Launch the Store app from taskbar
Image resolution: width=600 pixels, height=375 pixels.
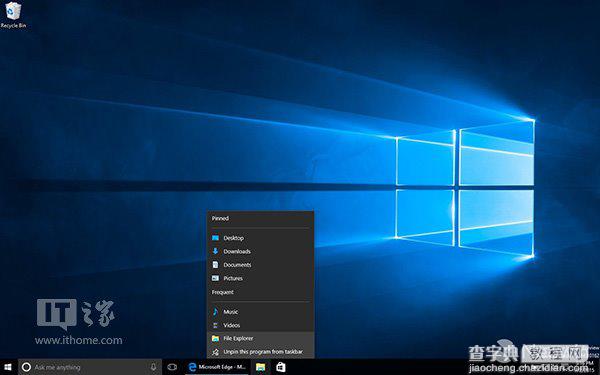280,367
